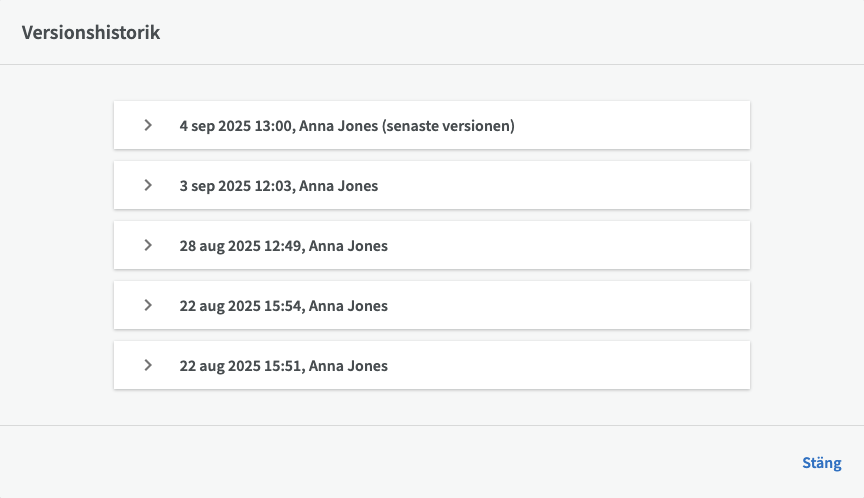Image resolution: width=864 pixels, height=498 pixels.
Task: Click the "3 sep 2025 12:03" timestamp
Action: [x=236, y=186]
